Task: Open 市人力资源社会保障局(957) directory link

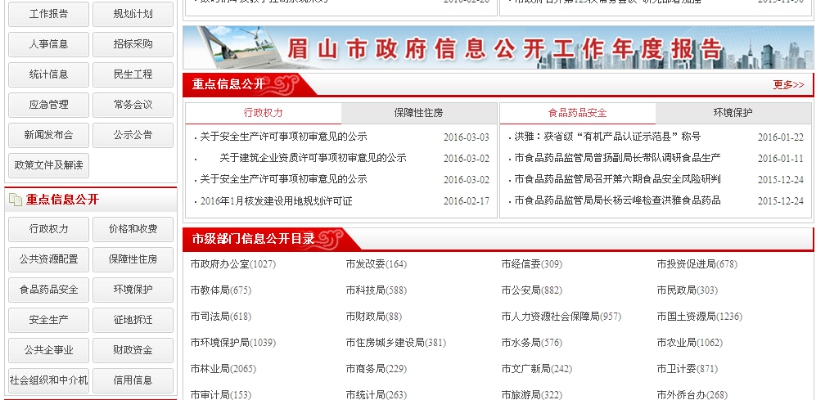Action: (x=561, y=317)
